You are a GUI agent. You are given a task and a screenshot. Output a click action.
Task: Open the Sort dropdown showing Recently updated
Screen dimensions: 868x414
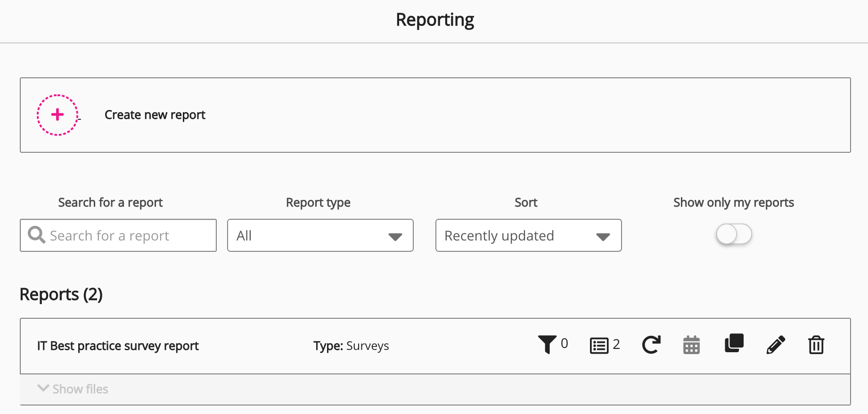click(528, 235)
